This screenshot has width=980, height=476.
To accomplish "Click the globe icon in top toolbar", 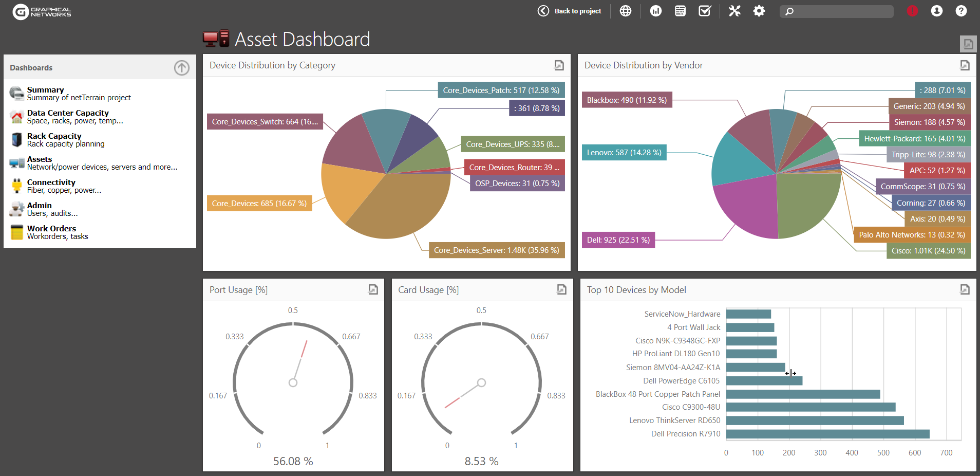I will click(x=626, y=11).
